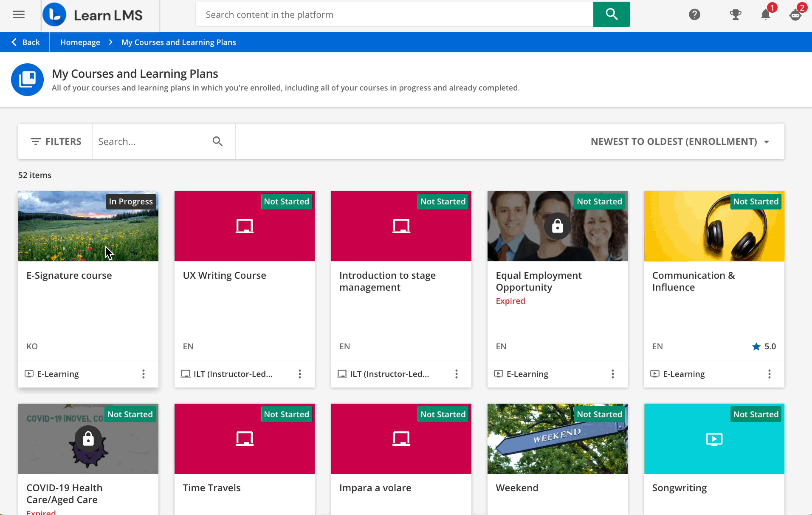The height and width of the screenshot is (515, 812).
Task: Click classroom icon on Time Travels thumbnail
Action: (245, 439)
